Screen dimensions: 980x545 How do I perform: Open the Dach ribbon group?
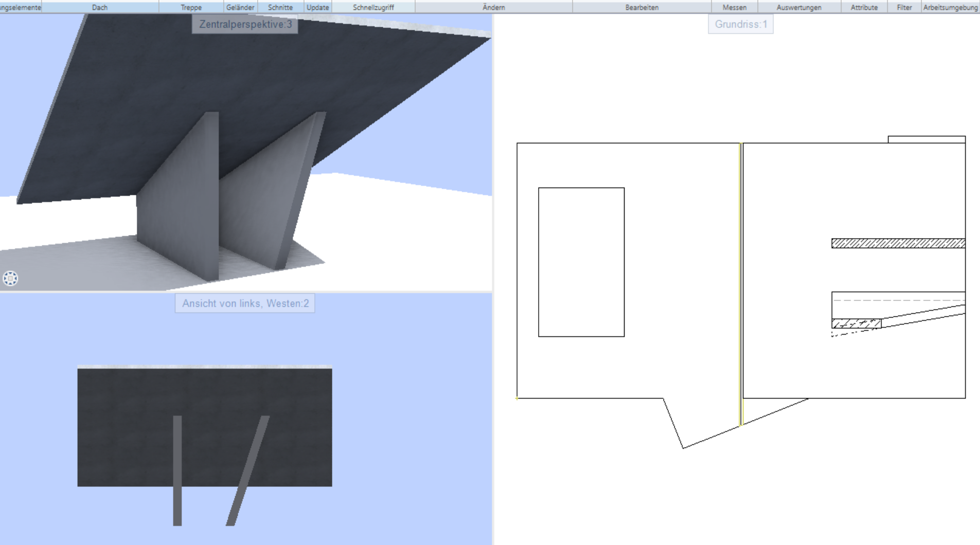click(100, 7)
